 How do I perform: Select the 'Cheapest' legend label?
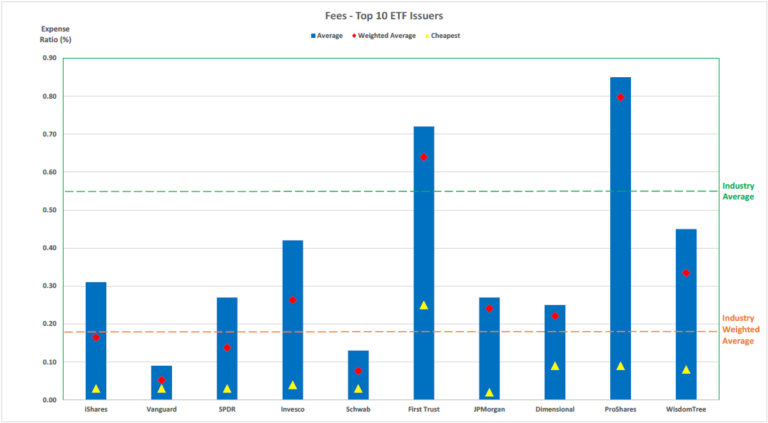coord(445,36)
